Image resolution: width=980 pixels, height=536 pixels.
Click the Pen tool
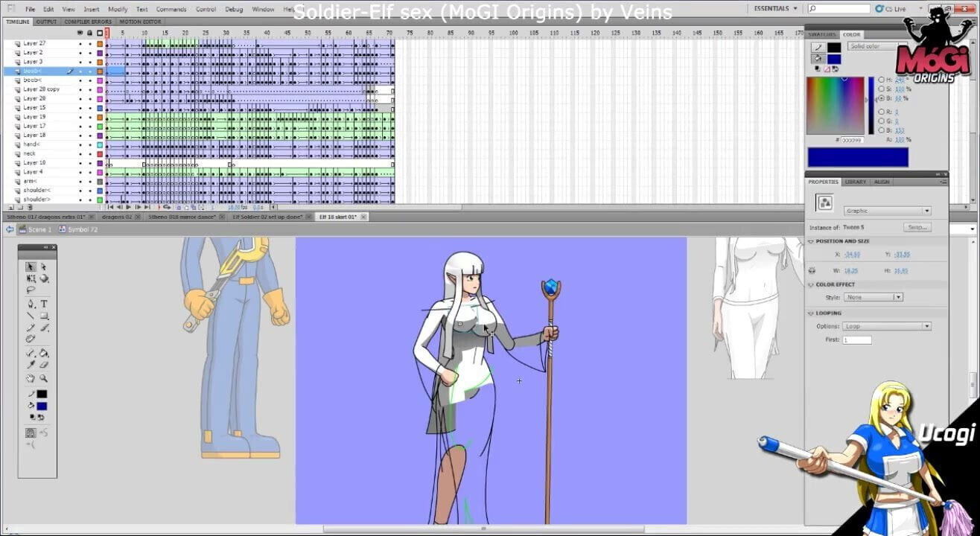pyautogui.click(x=31, y=304)
